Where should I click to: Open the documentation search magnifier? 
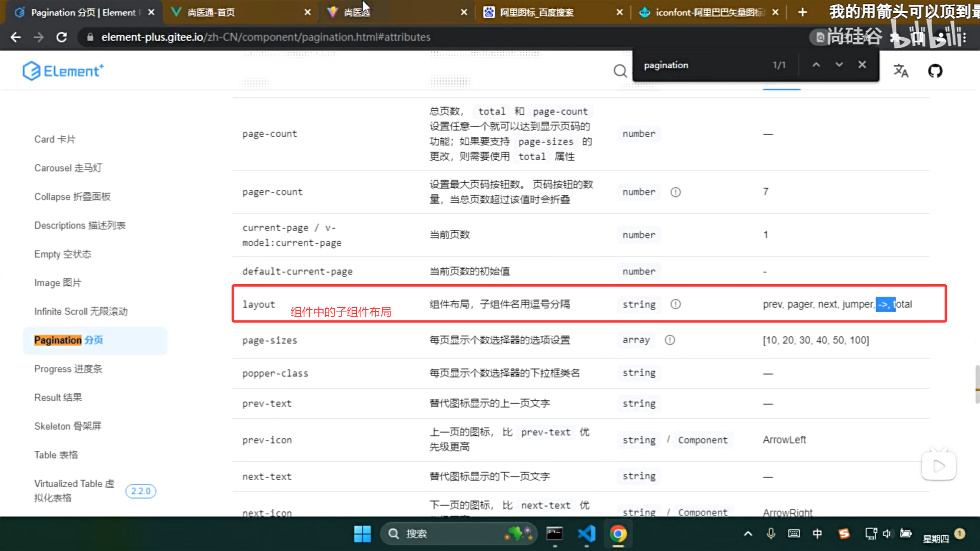point(620,71)
